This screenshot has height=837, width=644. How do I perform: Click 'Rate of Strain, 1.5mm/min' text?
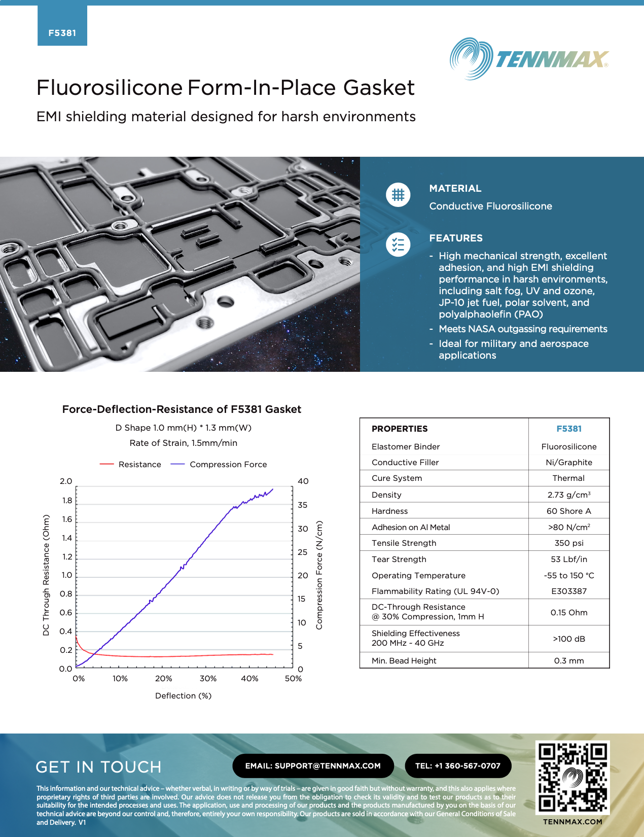184,443
